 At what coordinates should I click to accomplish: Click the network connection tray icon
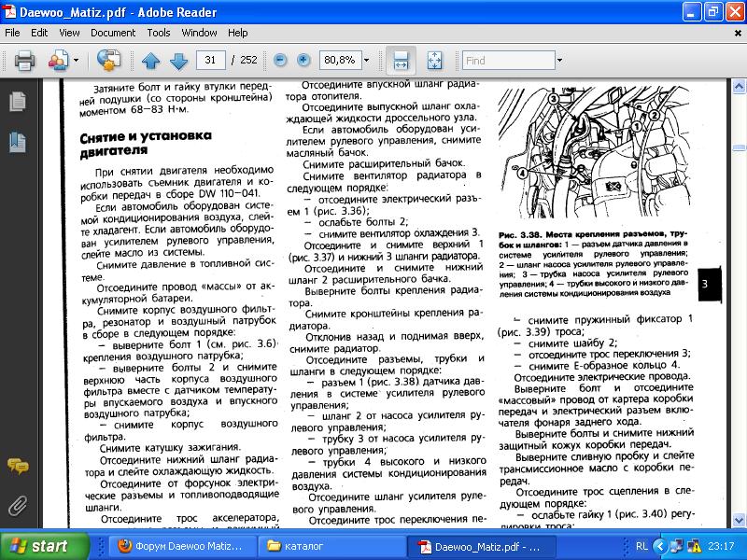pos(676,546)
